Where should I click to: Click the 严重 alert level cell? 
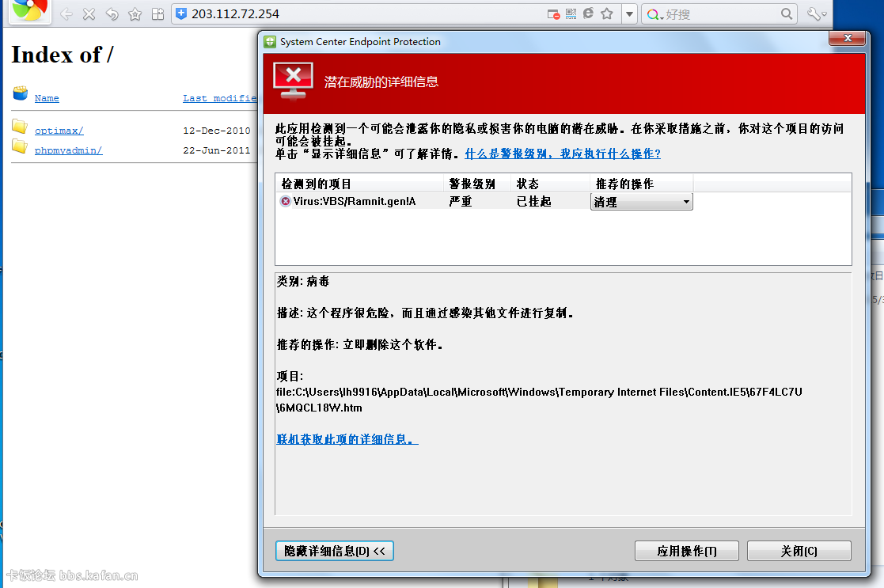pyautogui.click(x=461, y=201)
